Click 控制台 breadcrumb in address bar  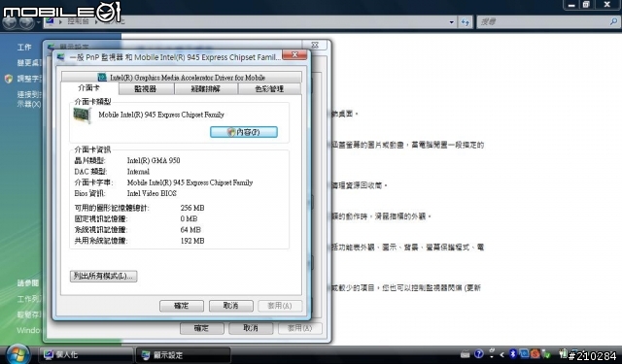coord(78,21)
